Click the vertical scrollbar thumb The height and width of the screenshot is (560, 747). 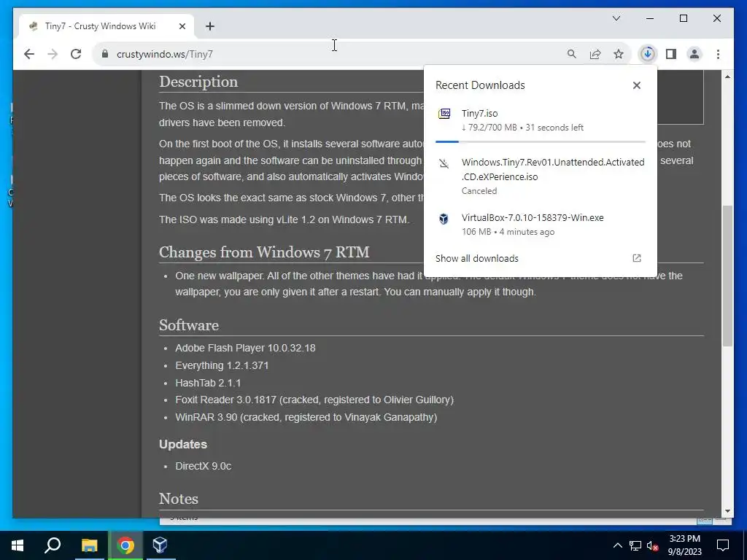[727, 276]
